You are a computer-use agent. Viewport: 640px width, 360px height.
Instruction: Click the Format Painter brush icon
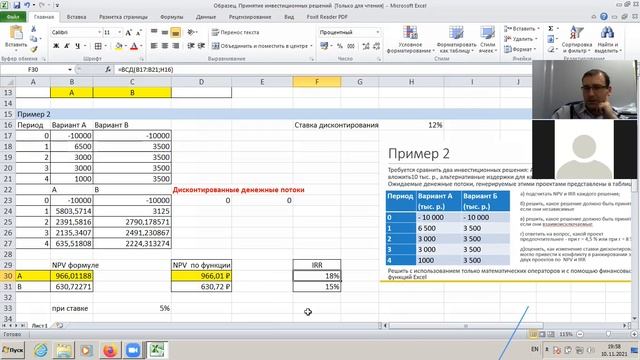pos(33,49)
